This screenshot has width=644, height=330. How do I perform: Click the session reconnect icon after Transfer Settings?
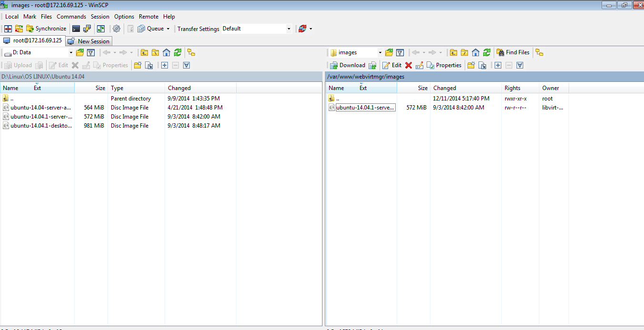(302, 29)
